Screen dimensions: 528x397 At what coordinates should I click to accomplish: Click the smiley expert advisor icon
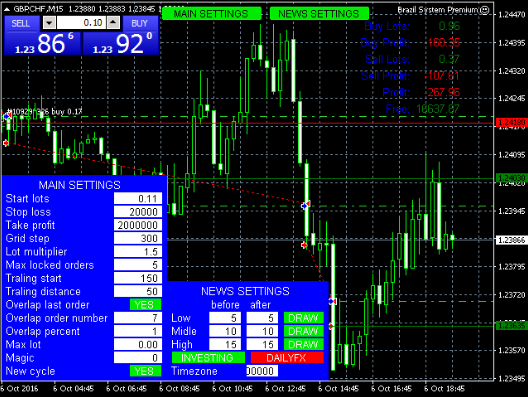click(484, 10)
